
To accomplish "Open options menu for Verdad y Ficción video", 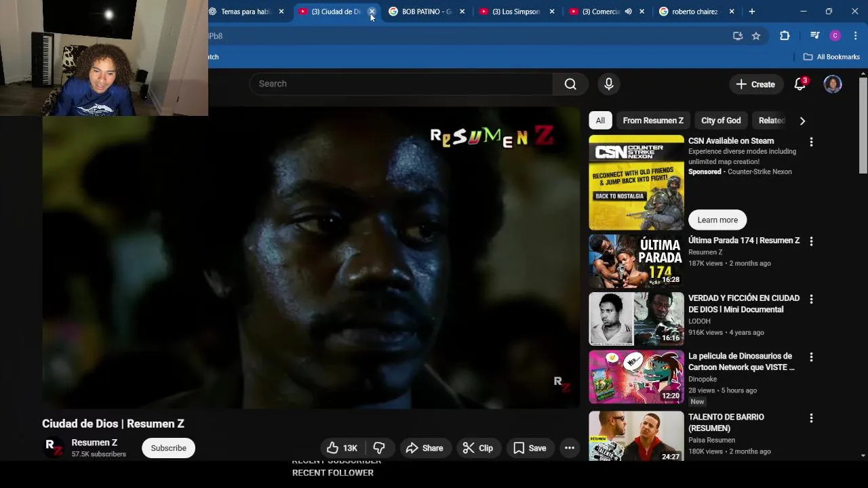I will tap(811, 299).
